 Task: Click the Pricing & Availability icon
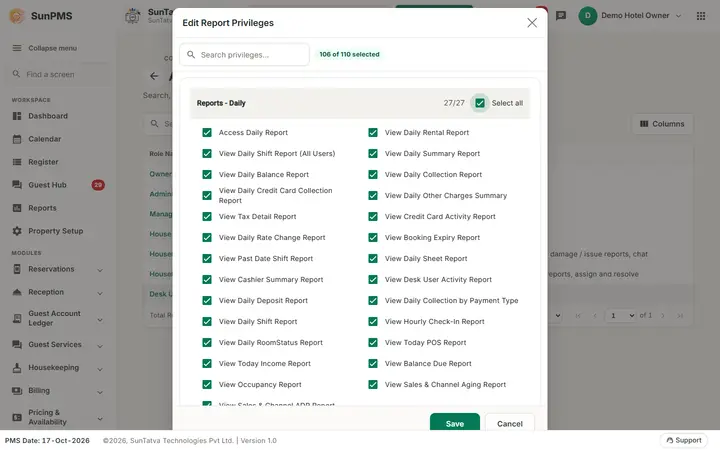click(x=17, y=417)
